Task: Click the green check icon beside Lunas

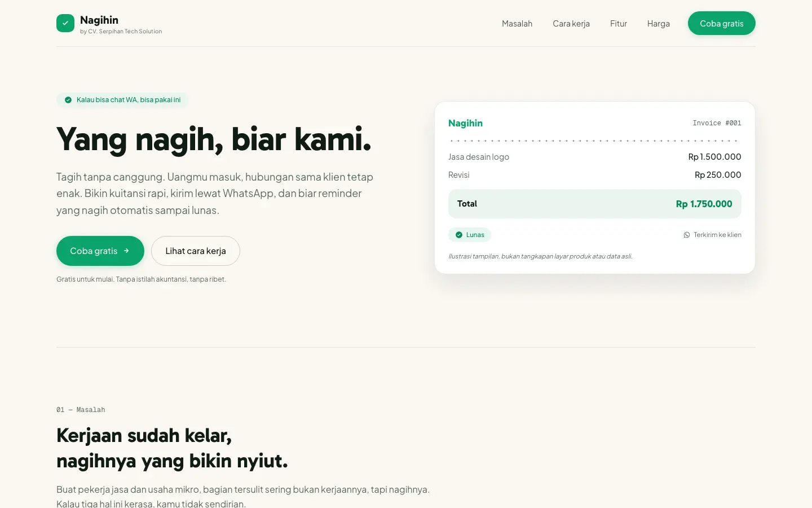Action: [459, 235]
